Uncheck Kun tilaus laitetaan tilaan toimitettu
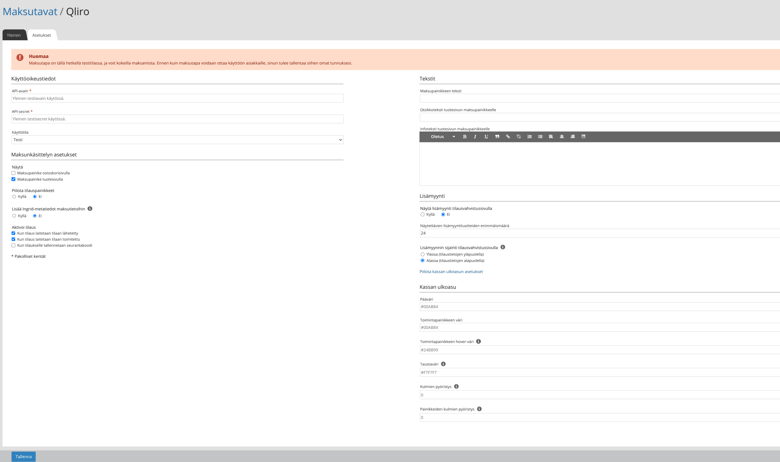Screen dimensions: 780x462 click(x=13, y=239)
